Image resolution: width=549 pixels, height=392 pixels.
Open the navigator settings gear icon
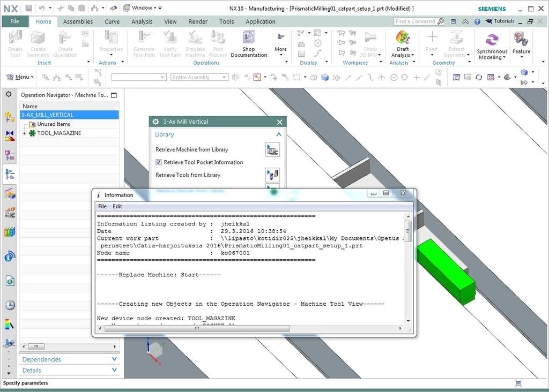click(9, 94)
